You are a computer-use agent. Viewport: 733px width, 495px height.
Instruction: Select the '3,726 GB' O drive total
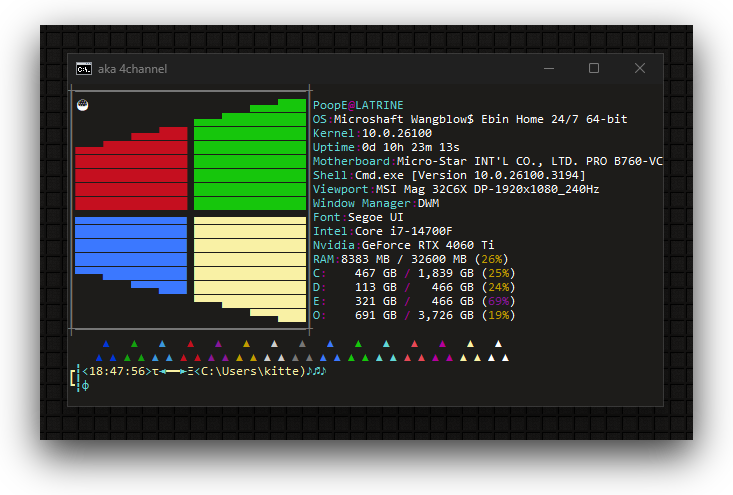pyautogui.click(x=446, y=316)
